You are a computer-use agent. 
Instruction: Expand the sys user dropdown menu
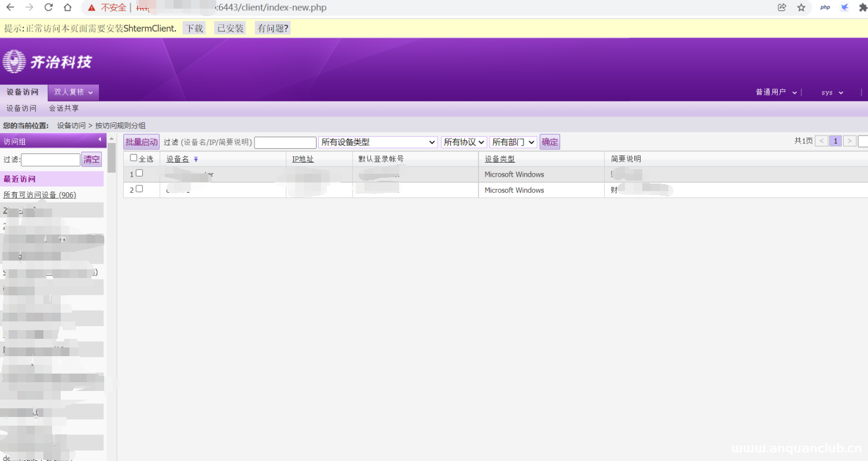point(832,92)
